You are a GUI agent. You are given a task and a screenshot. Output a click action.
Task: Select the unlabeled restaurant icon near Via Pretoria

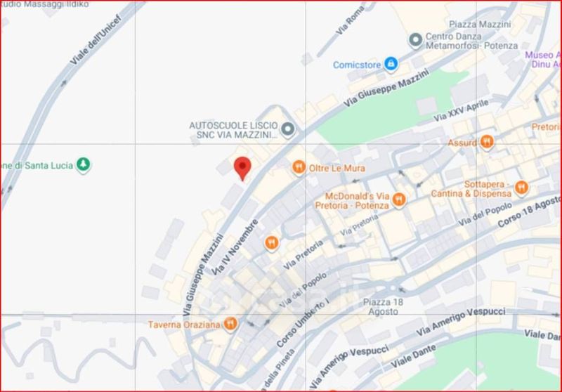[272, 243]
